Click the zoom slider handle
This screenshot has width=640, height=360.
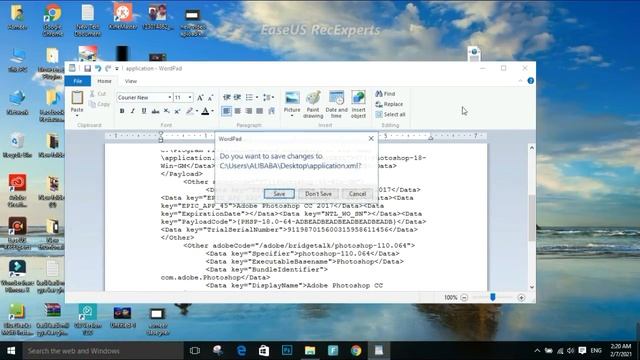click(x=493, y=298)
